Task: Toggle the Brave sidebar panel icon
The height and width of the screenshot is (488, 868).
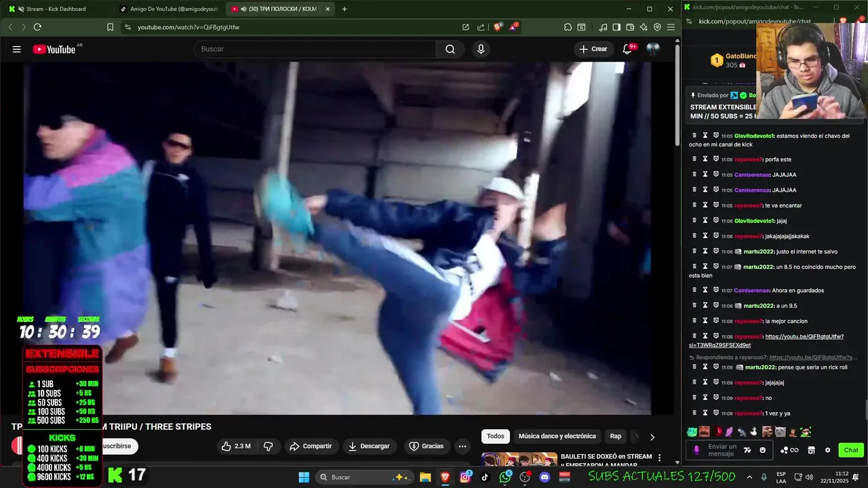Action: (x=616, y=27)
